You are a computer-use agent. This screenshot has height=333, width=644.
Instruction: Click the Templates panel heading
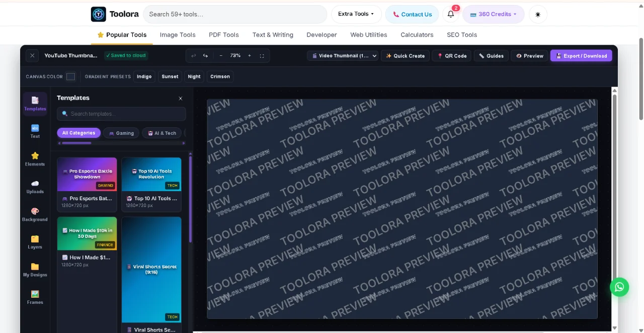[73, 98]
